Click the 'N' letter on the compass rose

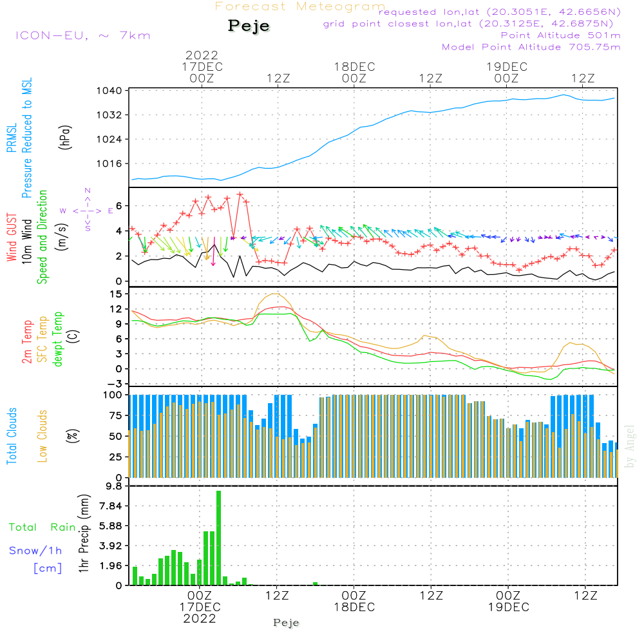pyautogui.click(x=88, y=191)
